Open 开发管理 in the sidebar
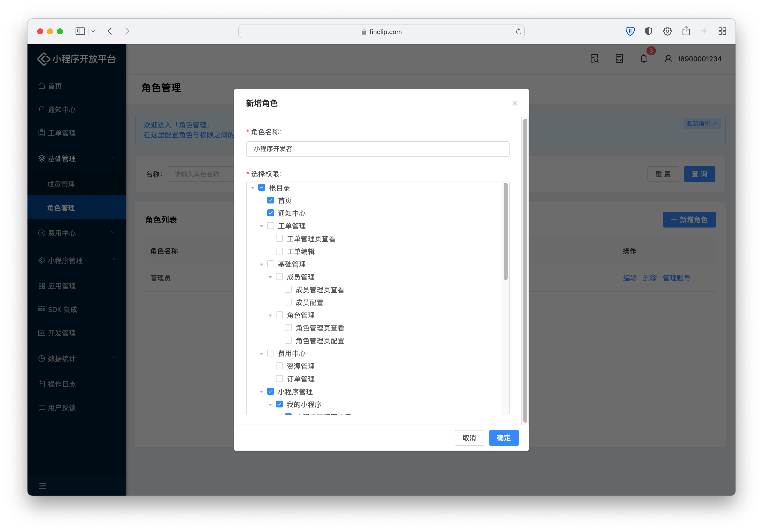Screen dimensions: 763x532 coord(77,333)
